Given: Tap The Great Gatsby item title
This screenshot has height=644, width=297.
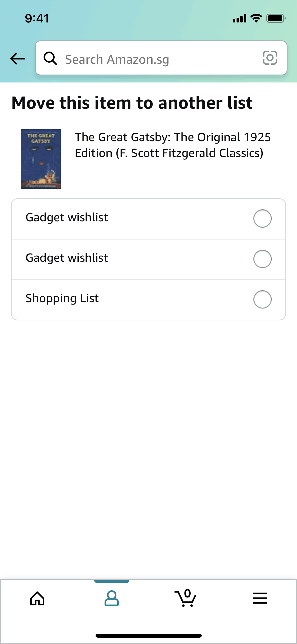Looking at the screenshot, I should pyautogui.click(x=173, y=145).
